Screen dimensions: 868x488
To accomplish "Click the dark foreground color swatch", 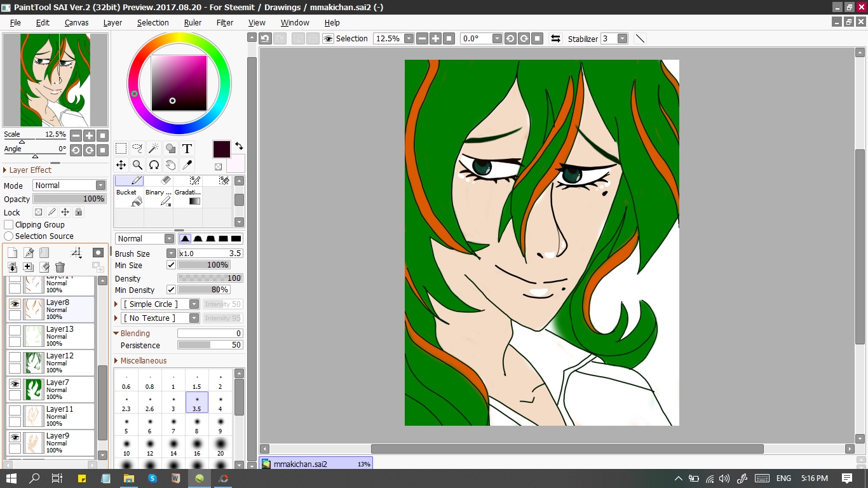I will pos(221,150).
